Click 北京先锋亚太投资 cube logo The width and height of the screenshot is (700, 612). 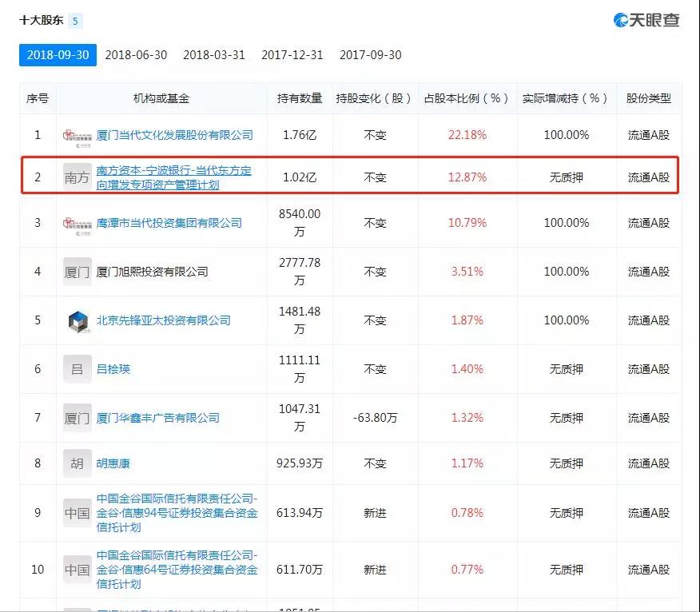(78, 321)
